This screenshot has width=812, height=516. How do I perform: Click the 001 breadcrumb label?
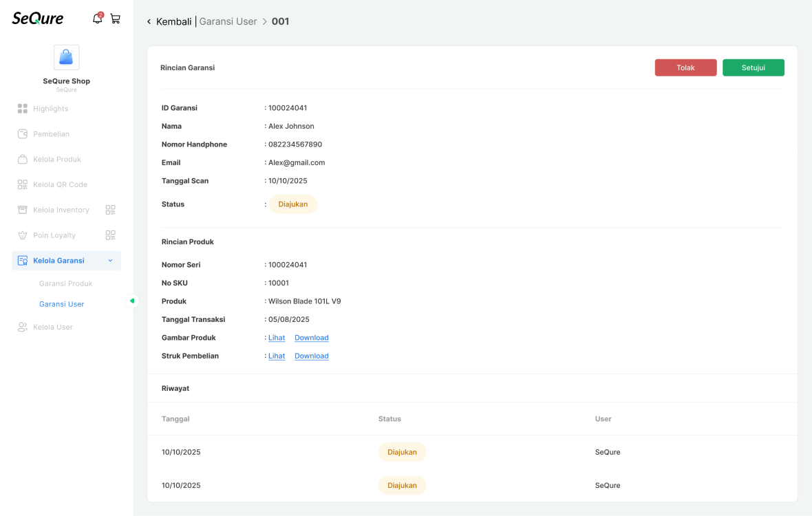280,21
